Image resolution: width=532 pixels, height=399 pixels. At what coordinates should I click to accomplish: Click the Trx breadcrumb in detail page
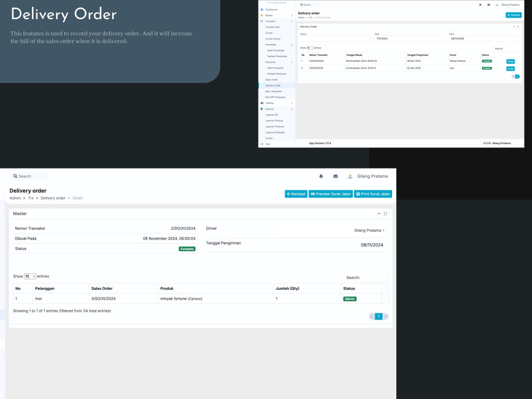pos(30,198)
